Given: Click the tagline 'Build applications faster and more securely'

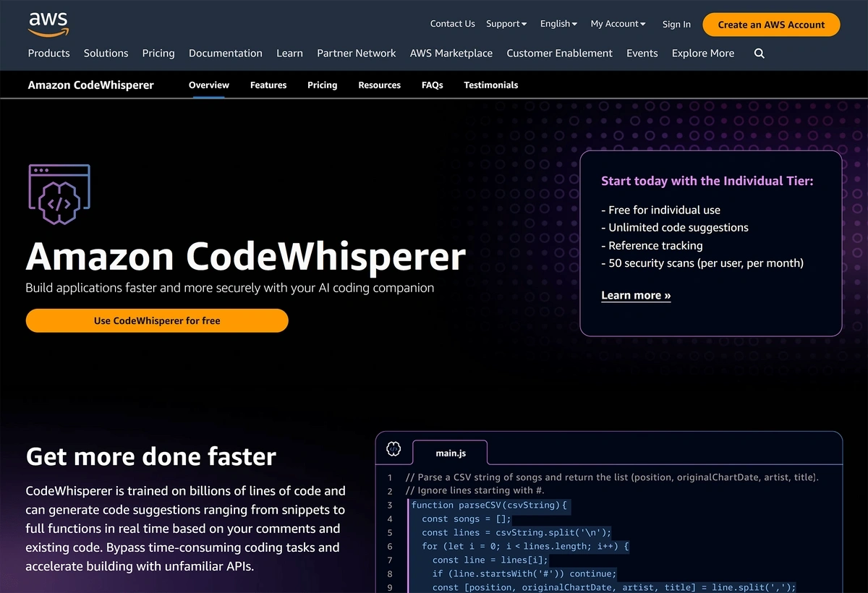Looking at the screenshot, I should [230, 287].
